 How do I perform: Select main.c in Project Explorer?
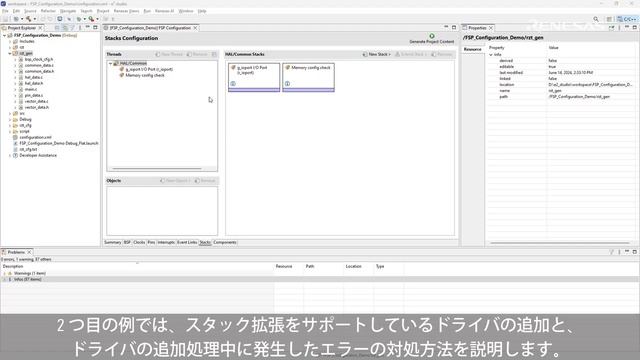[31, 89]
